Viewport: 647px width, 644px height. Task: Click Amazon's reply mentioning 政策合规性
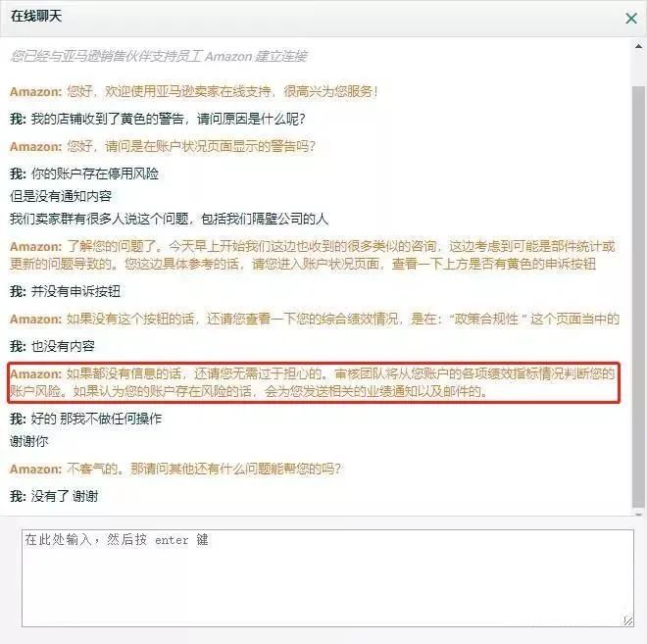315,319
